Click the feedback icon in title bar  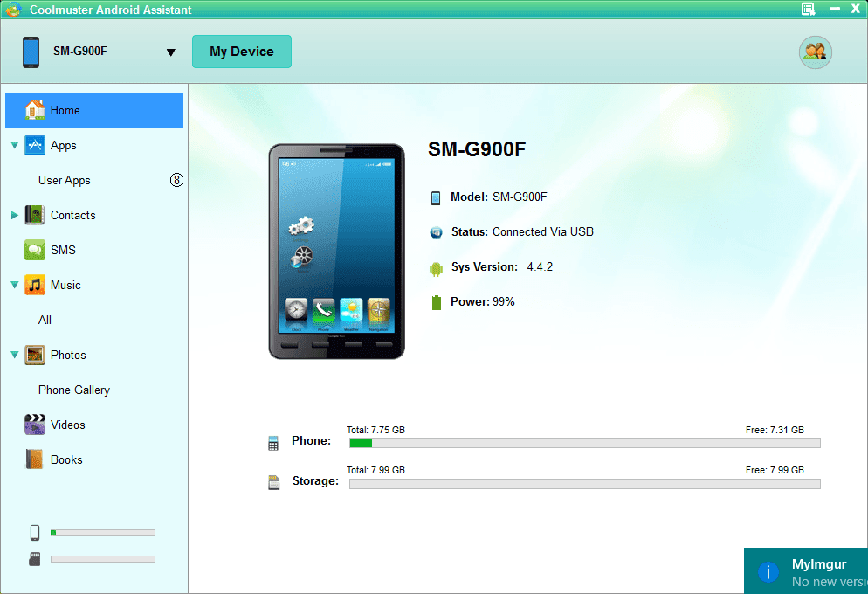(809, 9)
